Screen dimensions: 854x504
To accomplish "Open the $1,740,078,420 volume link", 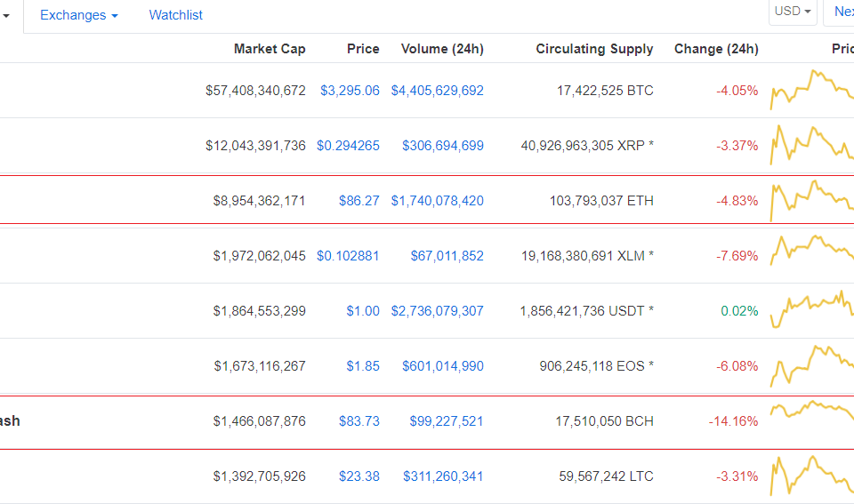I will point(438,201).
